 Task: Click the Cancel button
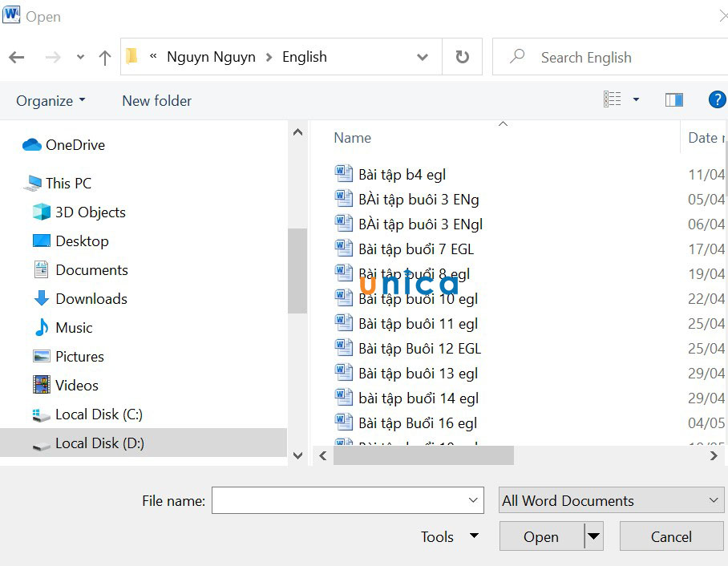click(671, 536)
